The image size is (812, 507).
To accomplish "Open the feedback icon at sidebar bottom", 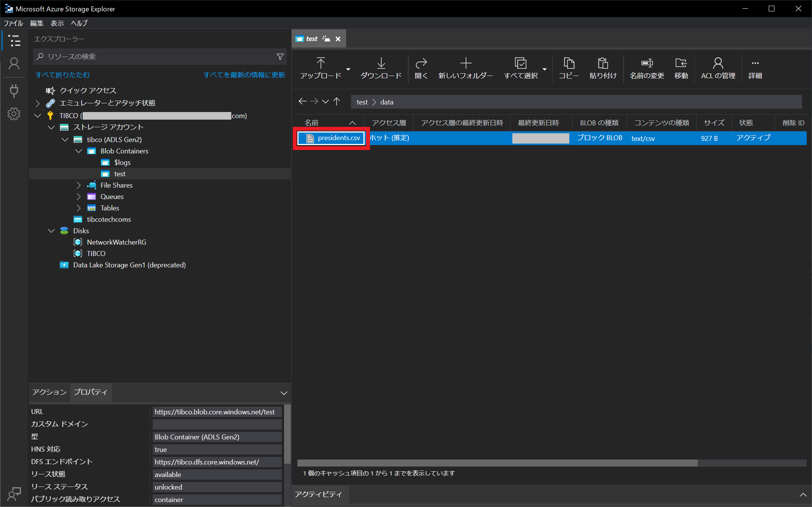I will [x=14, y=493].
